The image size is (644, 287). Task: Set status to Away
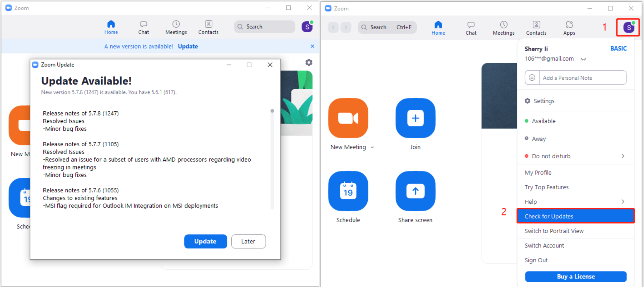(576, 139)
